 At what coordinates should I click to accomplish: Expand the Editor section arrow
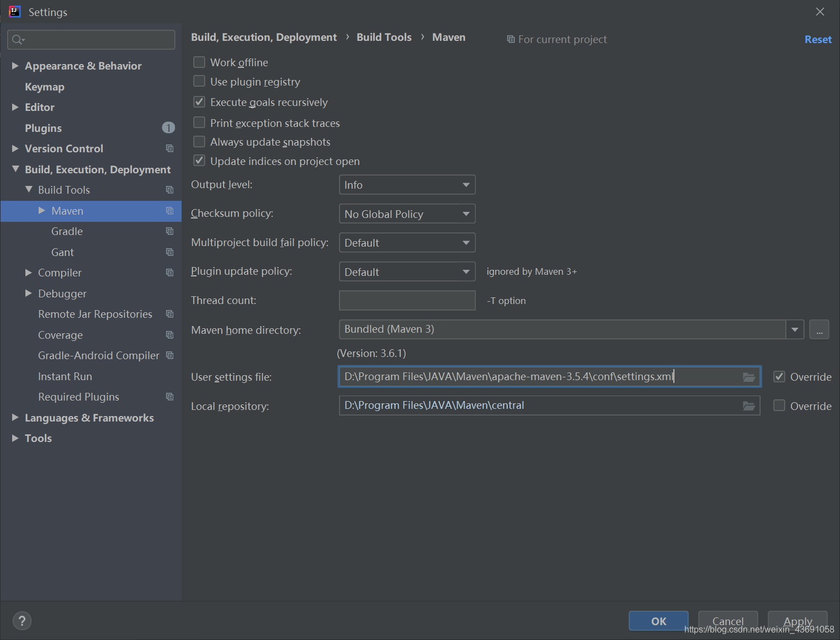(x=15, y=107)
